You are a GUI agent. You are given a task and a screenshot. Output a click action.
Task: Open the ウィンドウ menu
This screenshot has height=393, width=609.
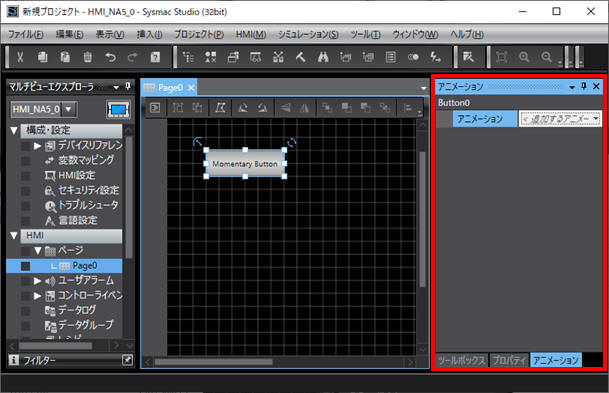[415, 35]
